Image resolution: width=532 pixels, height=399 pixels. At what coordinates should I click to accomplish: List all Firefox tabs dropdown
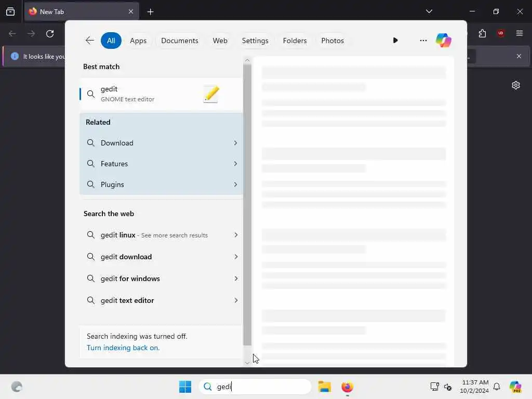tap(429, 11)
